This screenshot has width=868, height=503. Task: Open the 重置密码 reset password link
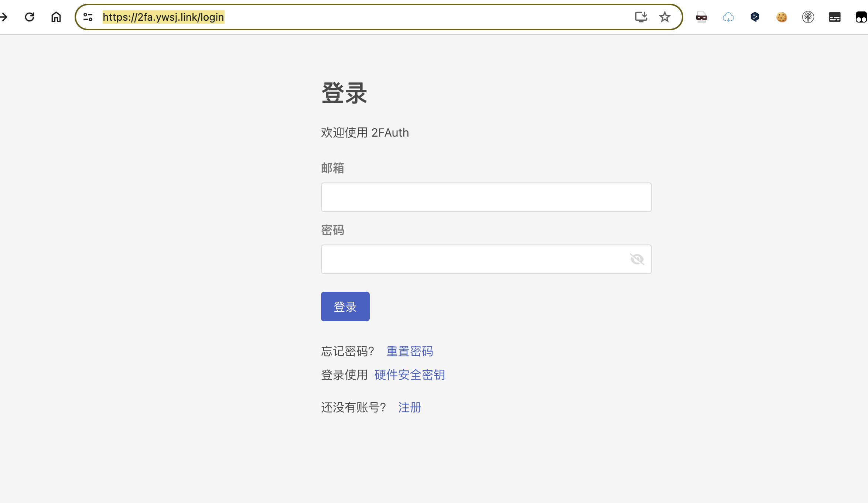coord(410,351)
